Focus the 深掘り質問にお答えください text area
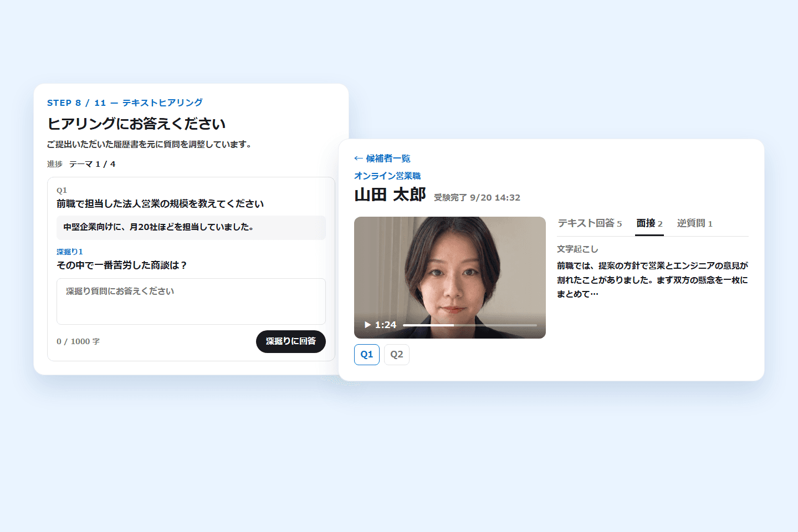The image size is (798, 532). [x=191, y=301]
